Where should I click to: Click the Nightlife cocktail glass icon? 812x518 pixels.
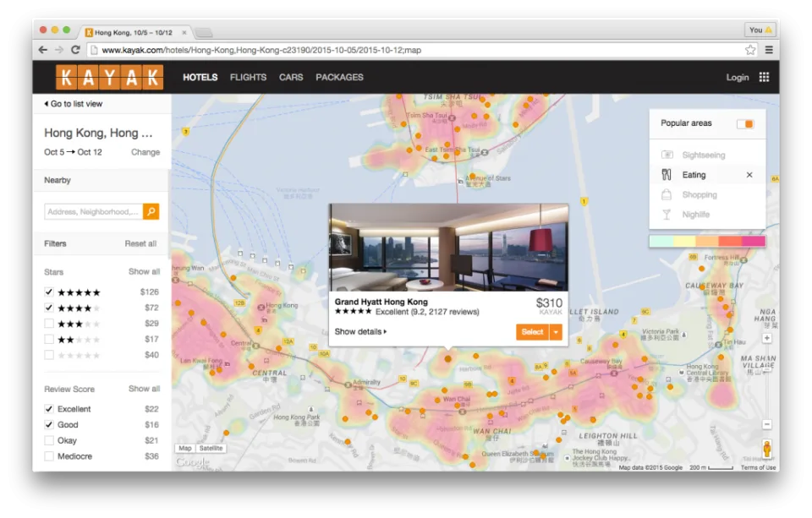667,215
